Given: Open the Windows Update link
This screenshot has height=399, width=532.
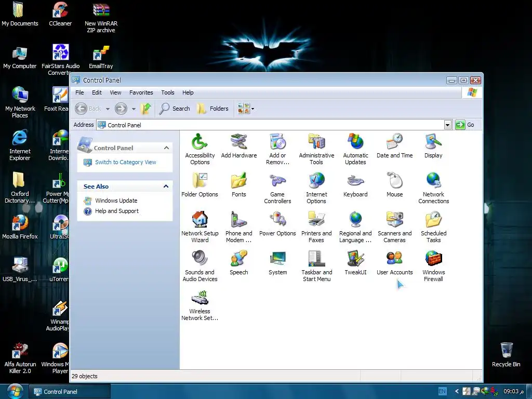Looking at the screenshot, I should pyautogui.click(x=116, y=201).
